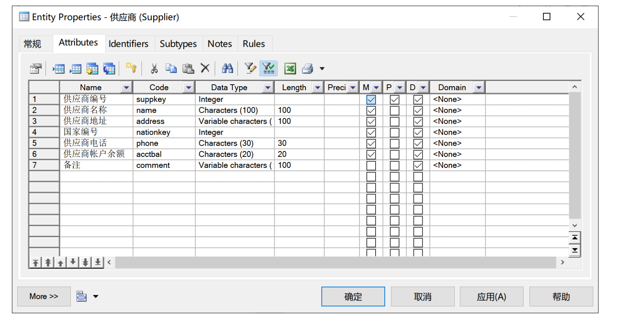
Task: Open the print options dropdown arrow
Action: pos(322,68)
